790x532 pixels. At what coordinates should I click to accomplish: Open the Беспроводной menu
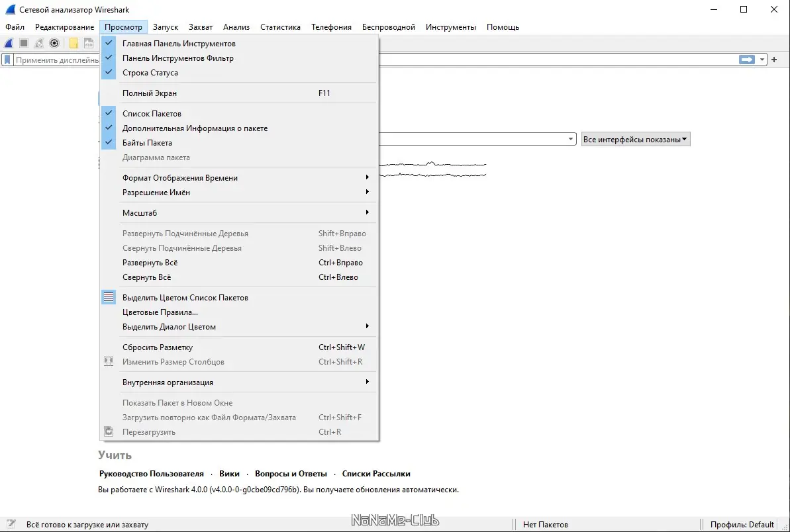click(x=389, y=27)
